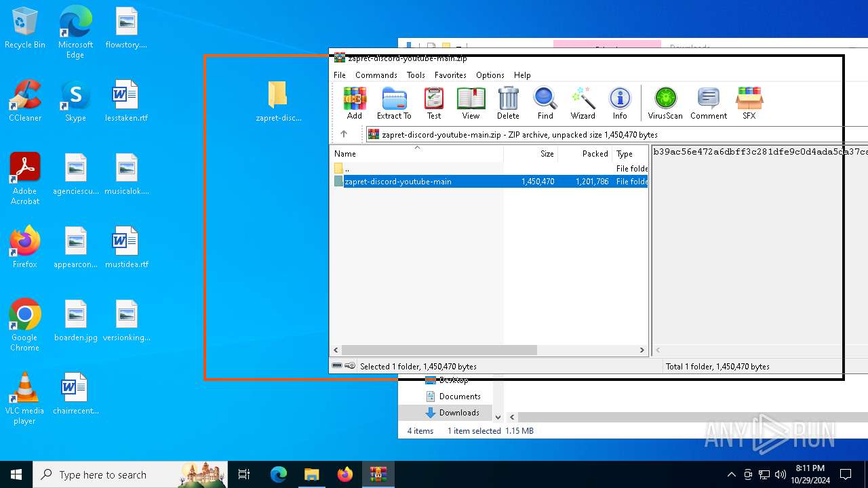Viewport: 868px width, 488px height.
Task: Open the Favorites menu
Action: [450, 75]
